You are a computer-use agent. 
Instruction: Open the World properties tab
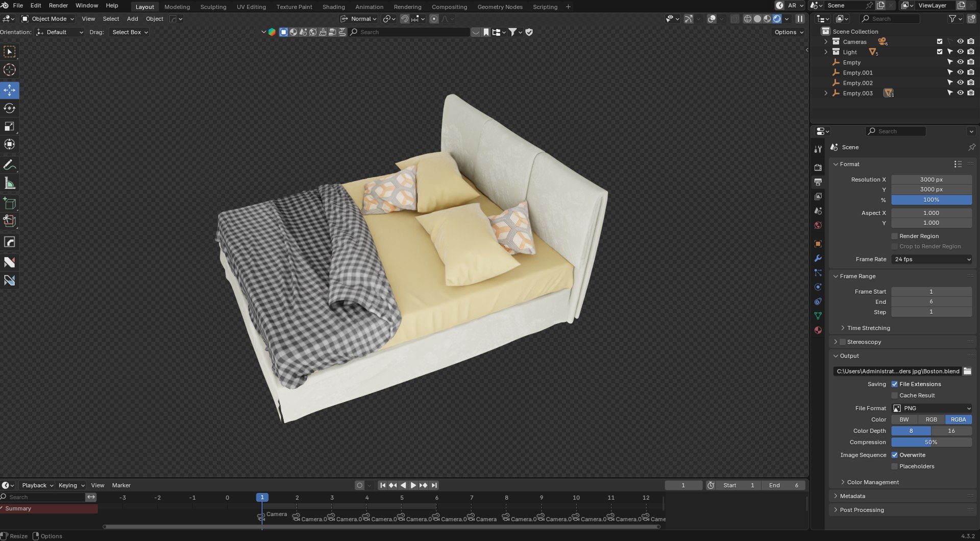coord(818,225)
